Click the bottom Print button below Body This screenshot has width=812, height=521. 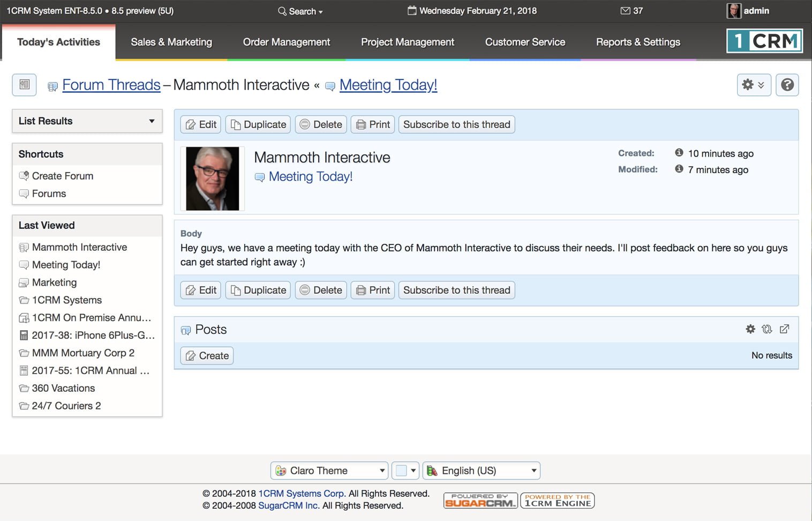coord(373,290)
